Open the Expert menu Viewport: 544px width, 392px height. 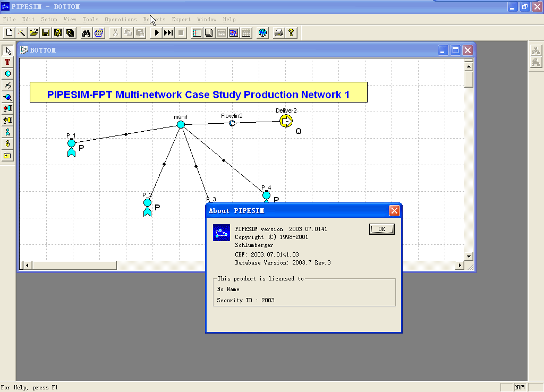(182, 20)
